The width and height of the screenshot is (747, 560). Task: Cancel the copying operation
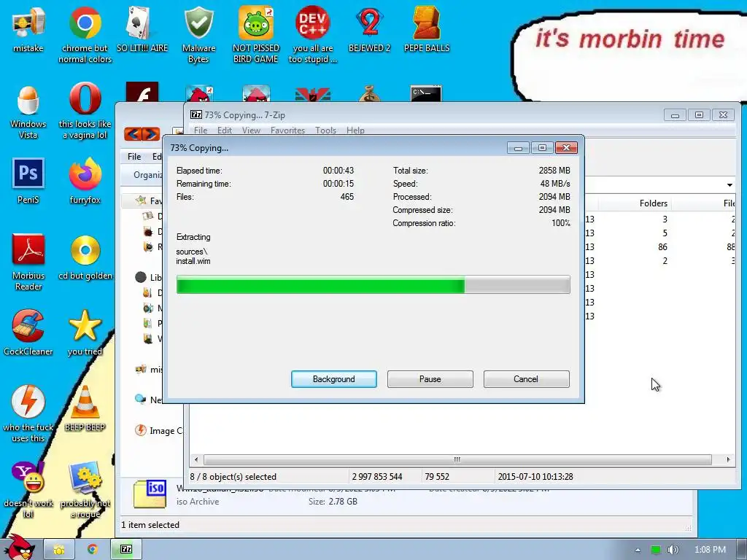[526, 379]
